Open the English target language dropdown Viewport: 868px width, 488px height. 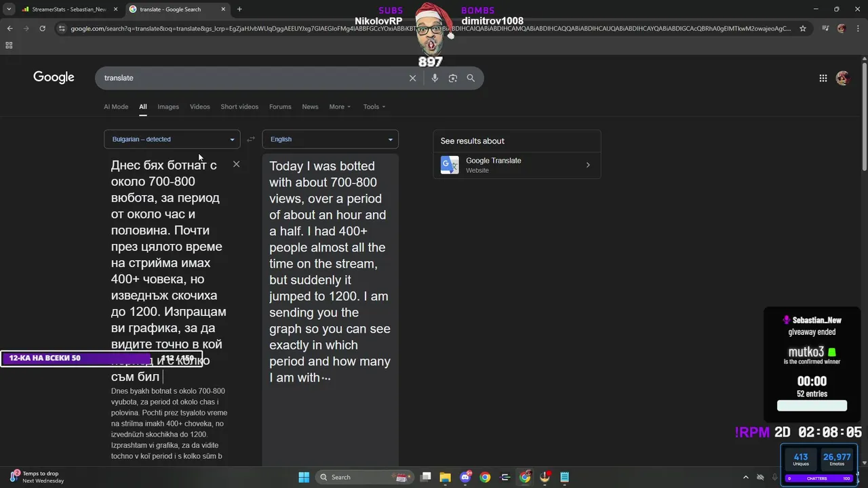point(330,139)
